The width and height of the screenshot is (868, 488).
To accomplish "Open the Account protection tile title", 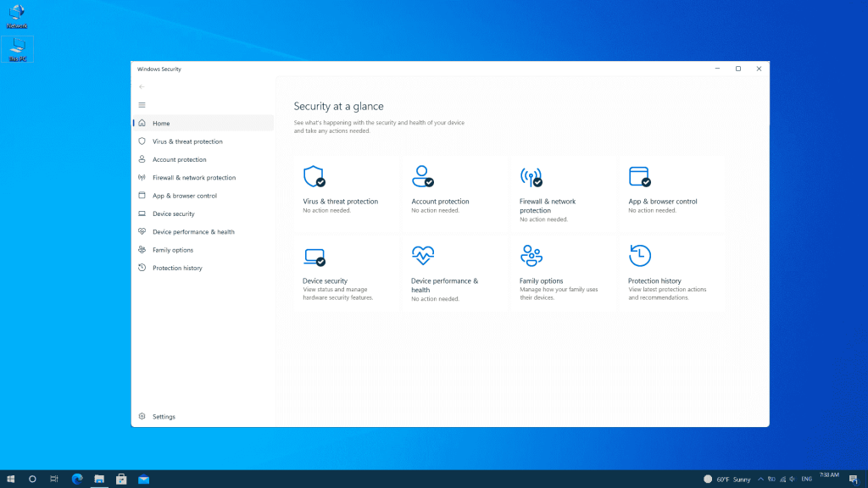I will coord(440,202).
